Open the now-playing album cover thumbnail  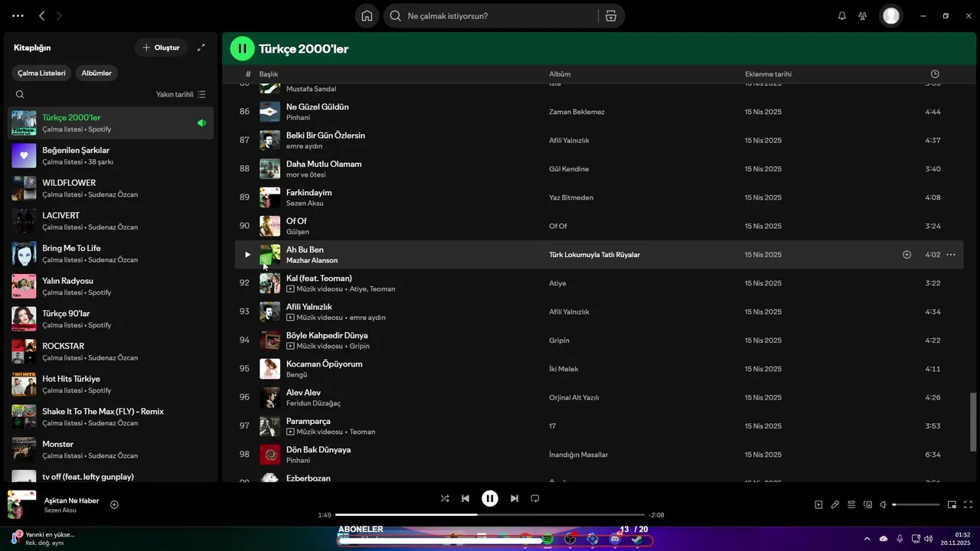click(21, 504)
